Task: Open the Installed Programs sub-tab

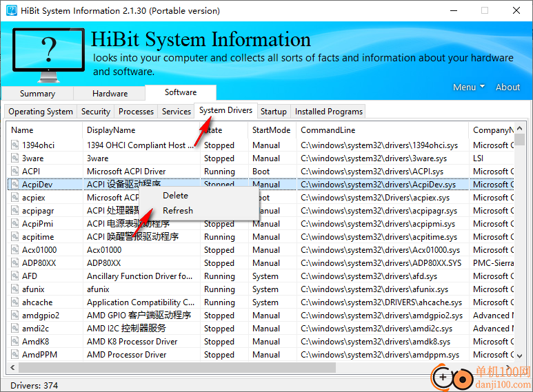Action: tap(329, 112)
